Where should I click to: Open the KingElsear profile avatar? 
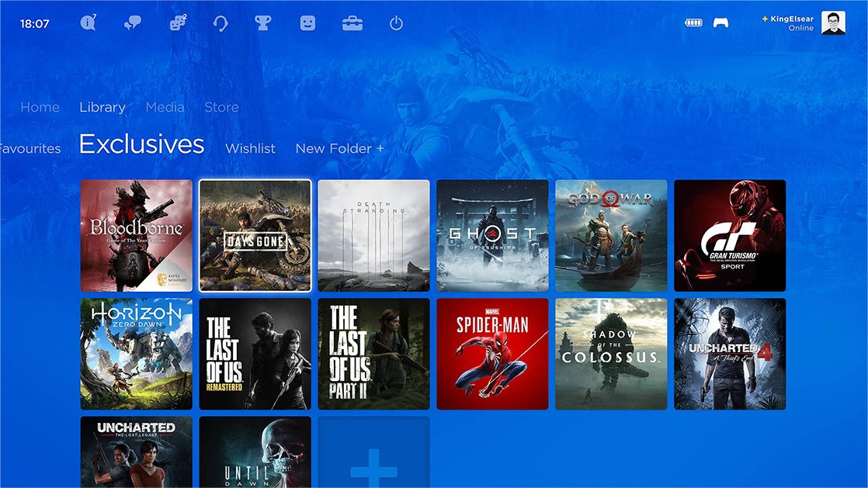click(833, 22)
